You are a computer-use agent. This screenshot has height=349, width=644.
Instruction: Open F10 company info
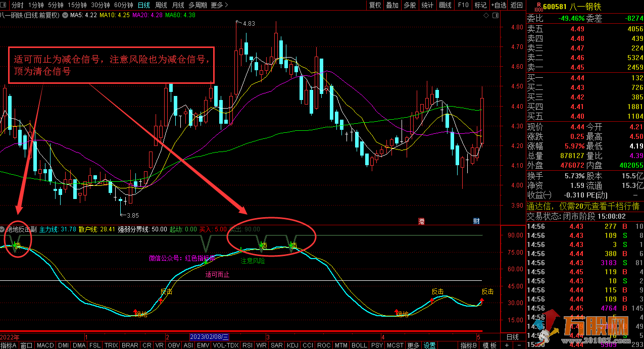point(463,5)
